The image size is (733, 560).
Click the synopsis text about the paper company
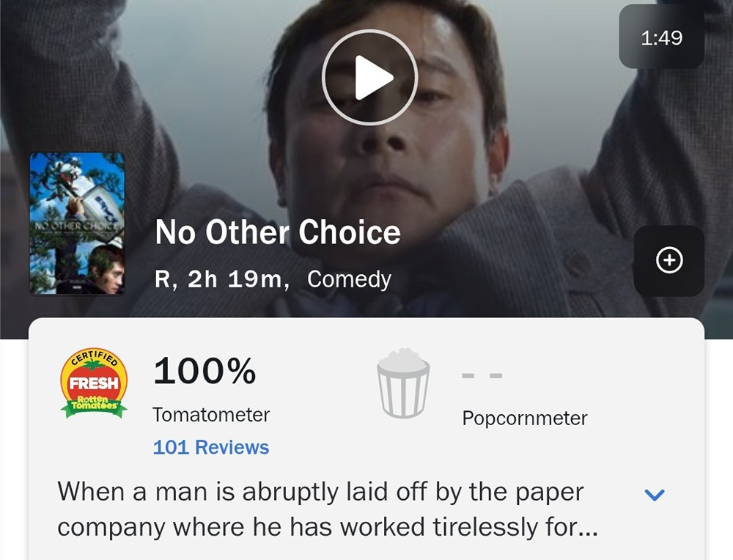point(320,509)
